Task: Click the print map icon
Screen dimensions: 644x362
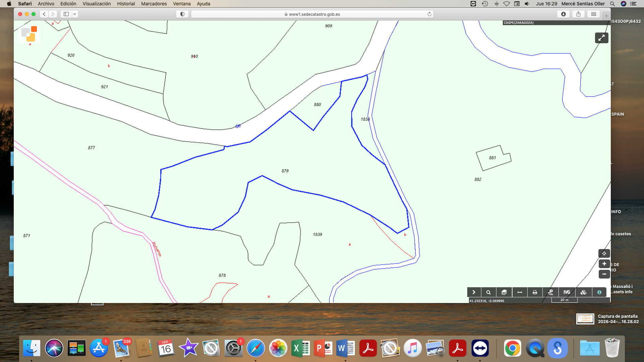Action: pyautogui.click(x=535, y=292)
